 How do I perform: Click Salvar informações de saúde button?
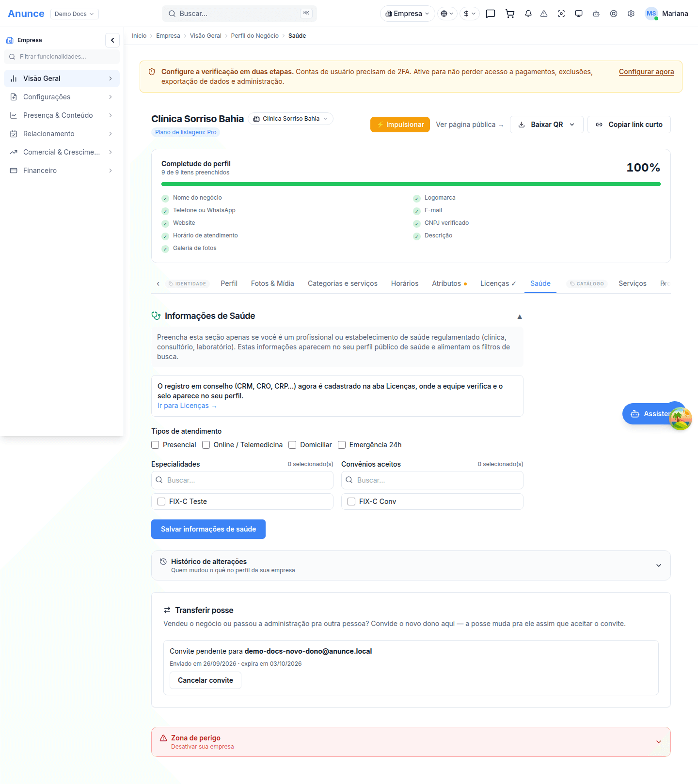[x=208, y=529]
